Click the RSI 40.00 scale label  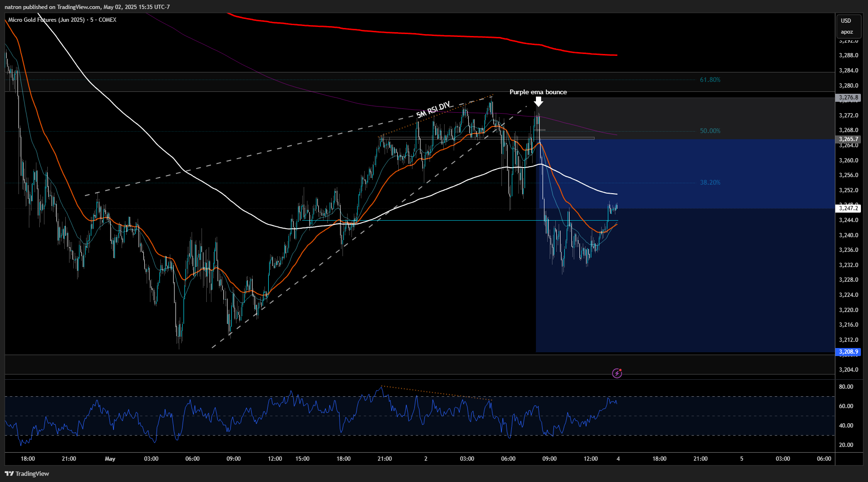tap(846, 426)
